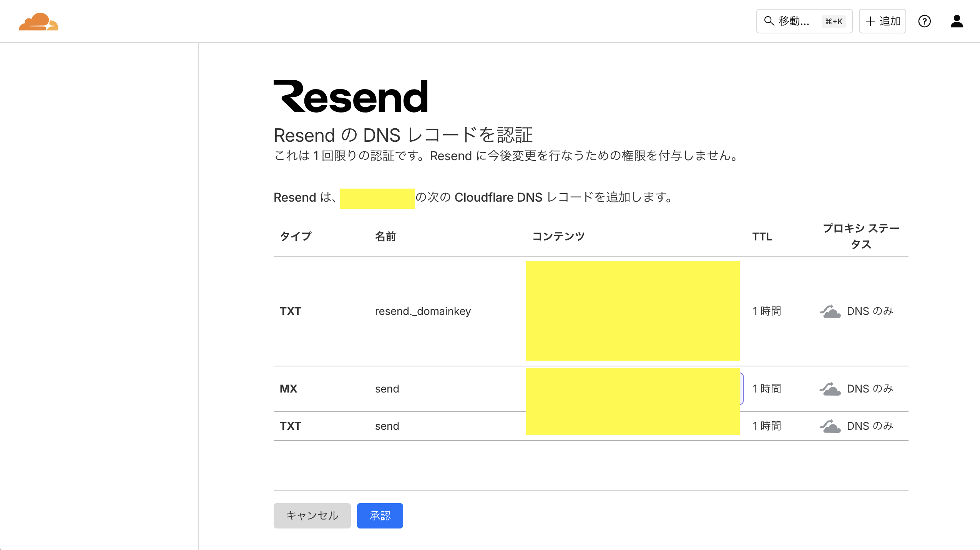Click the highlighted domain name area
The width and height of the screenshot is (980, 550).
(x=377, y=198)
